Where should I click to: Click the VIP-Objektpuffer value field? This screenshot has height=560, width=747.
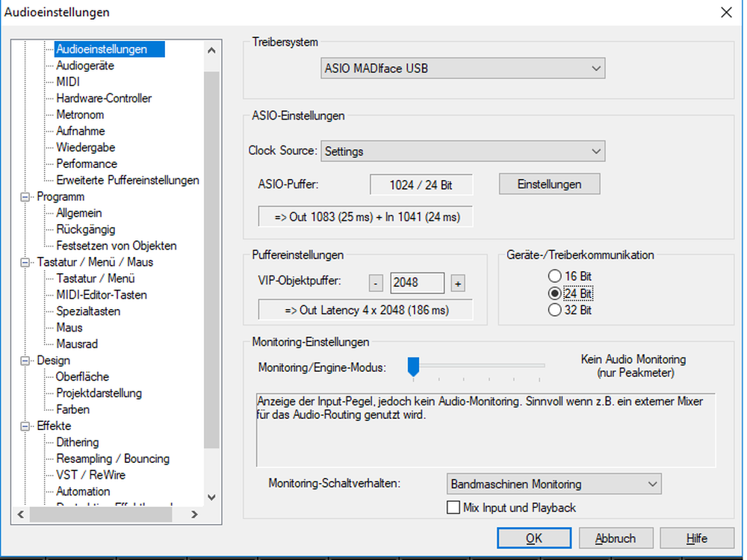417,284
